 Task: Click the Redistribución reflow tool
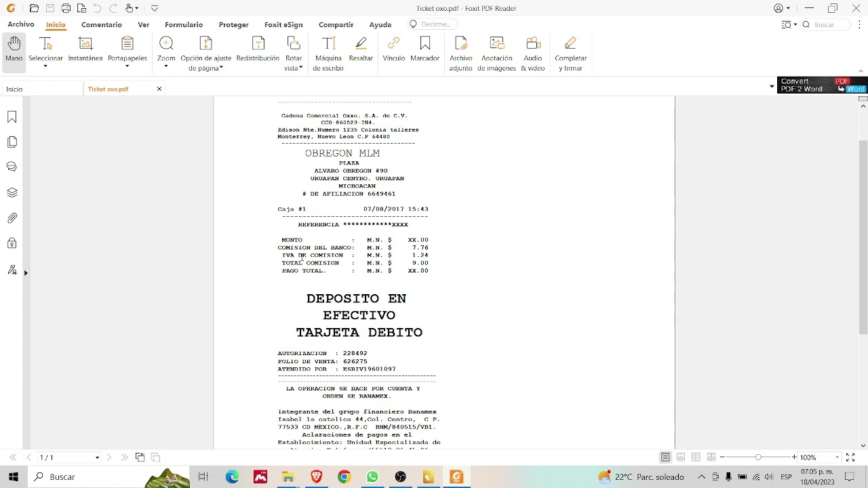[258, 49]
